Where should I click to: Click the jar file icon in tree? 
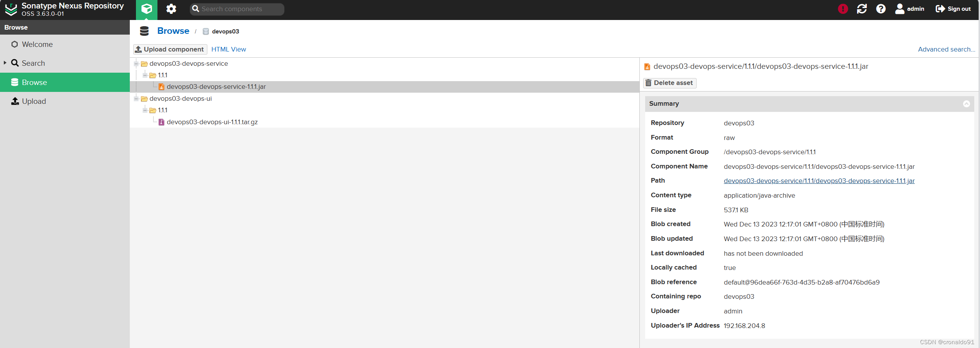click(161, 87)
